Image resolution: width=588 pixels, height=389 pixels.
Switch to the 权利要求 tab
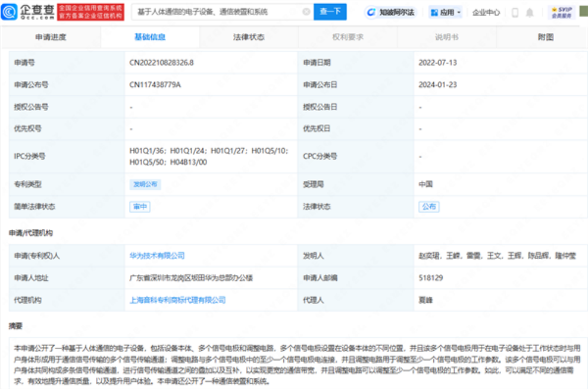[348, 37]
